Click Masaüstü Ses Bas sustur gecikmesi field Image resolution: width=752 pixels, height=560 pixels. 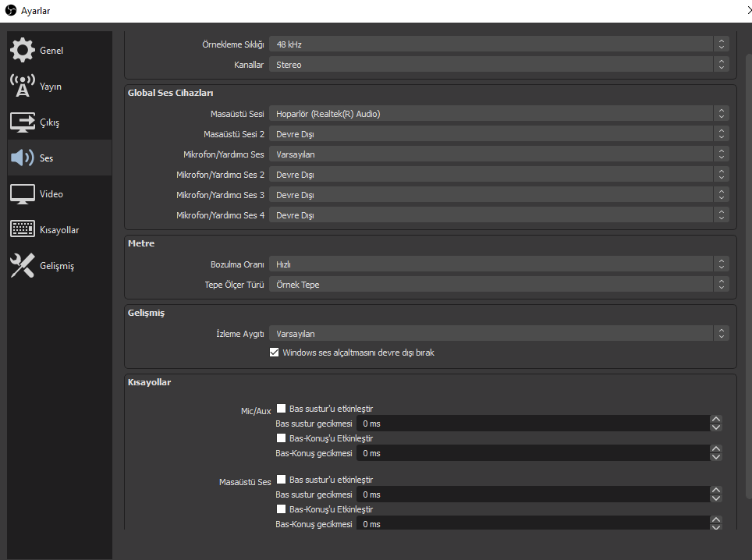pyautogui.click(x=533, y=494)
